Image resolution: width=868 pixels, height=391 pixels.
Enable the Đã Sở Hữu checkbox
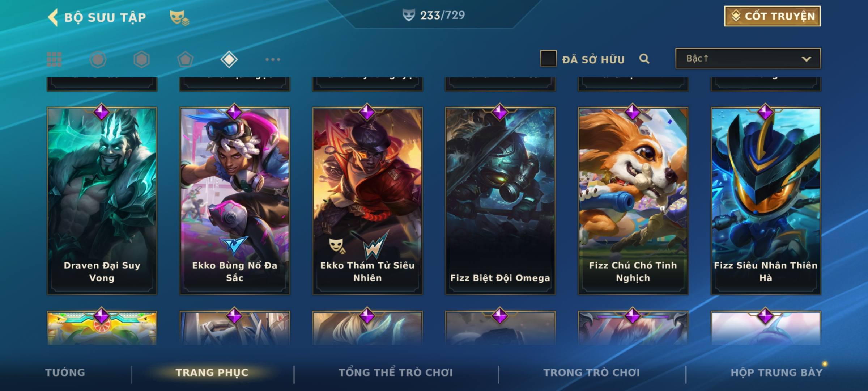[x=548, y=59]
